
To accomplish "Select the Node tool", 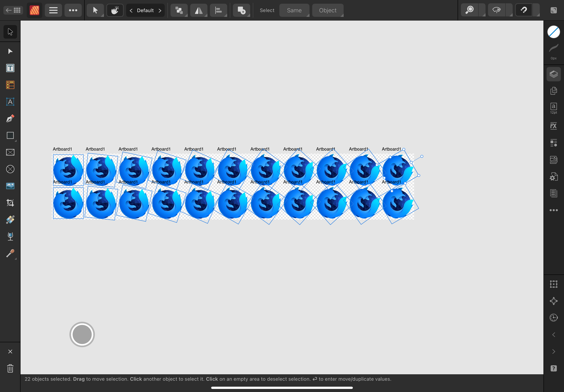I will tap(10, 51).
